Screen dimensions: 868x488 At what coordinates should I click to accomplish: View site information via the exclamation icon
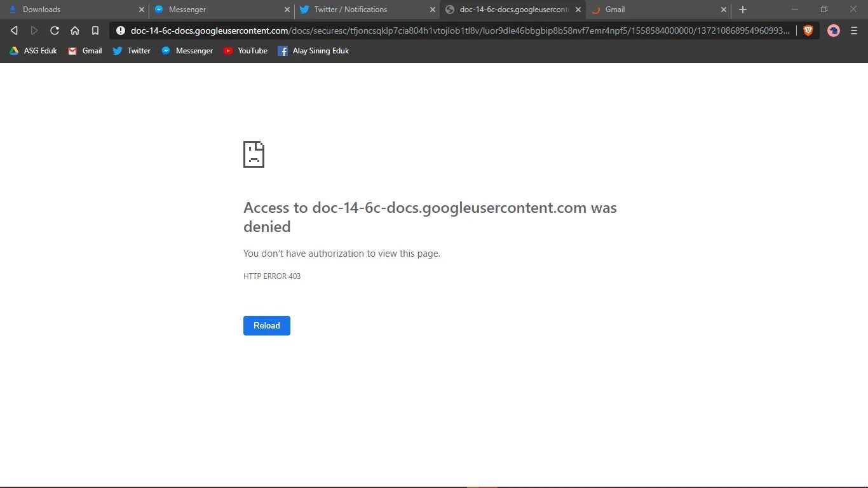pos(121,30)
